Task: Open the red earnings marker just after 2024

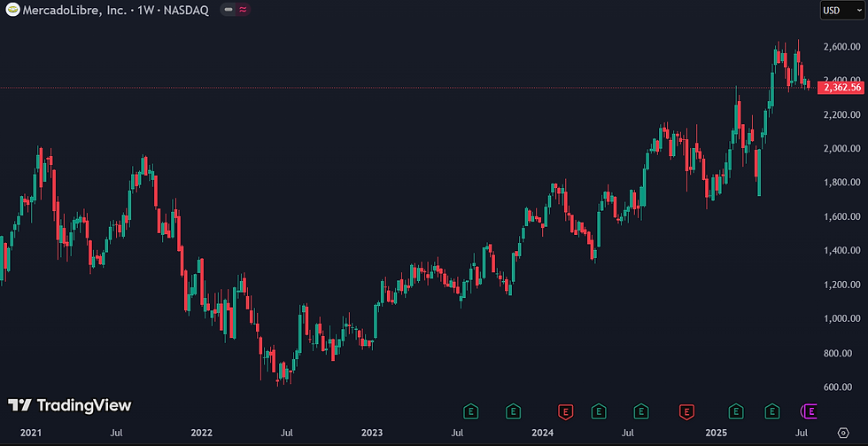Action: [565, 411]
